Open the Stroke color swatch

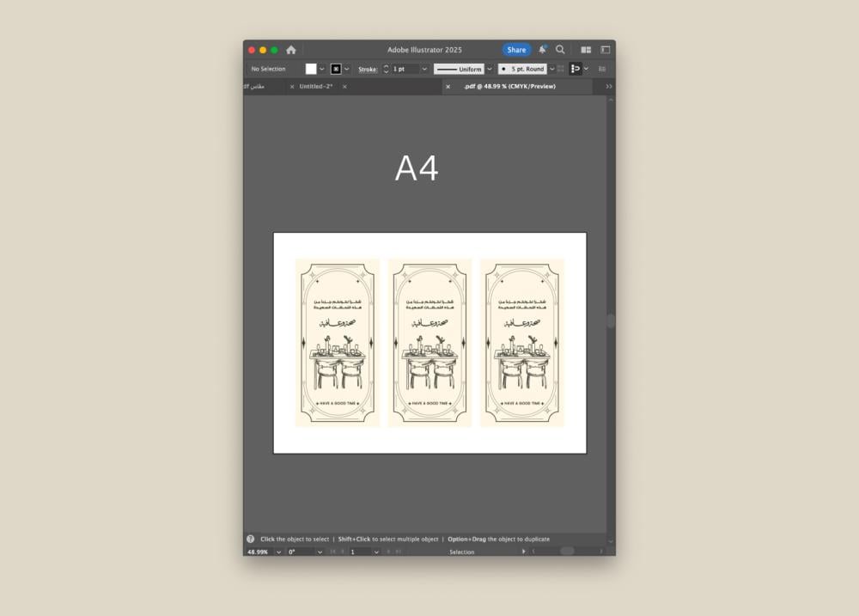(x=336, y=69)
